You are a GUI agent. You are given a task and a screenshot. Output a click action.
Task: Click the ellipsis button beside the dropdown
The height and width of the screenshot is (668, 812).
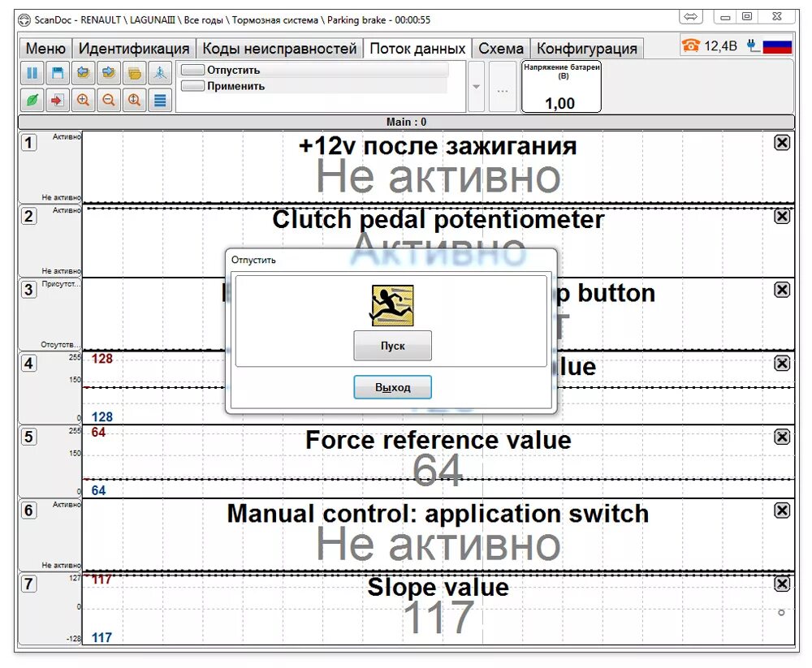point(503,87)
